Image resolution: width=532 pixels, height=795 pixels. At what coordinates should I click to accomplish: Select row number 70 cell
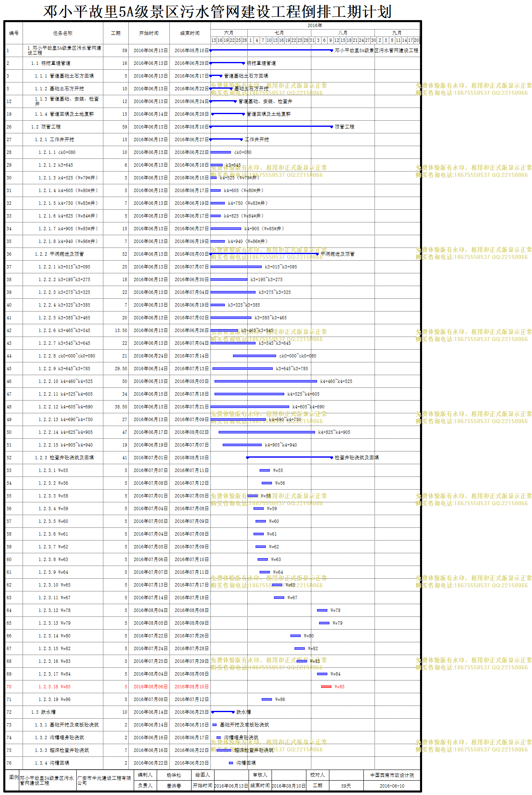[14, 687]
